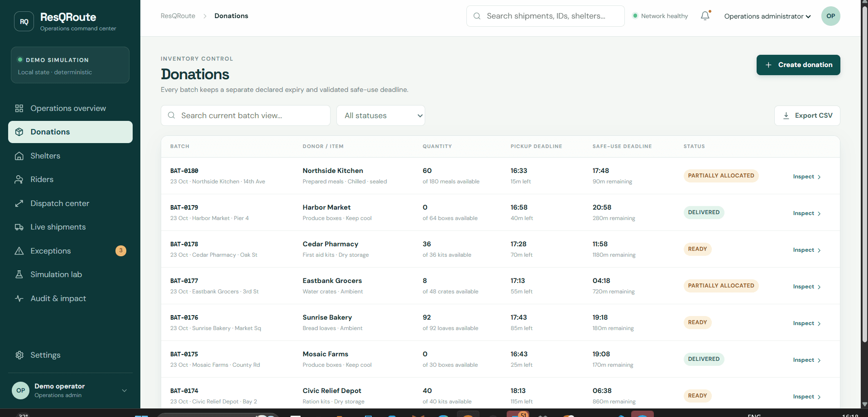Expand the Demo operator account chevron
This screenshot has height=417, width=868.
tap(125, 390)
